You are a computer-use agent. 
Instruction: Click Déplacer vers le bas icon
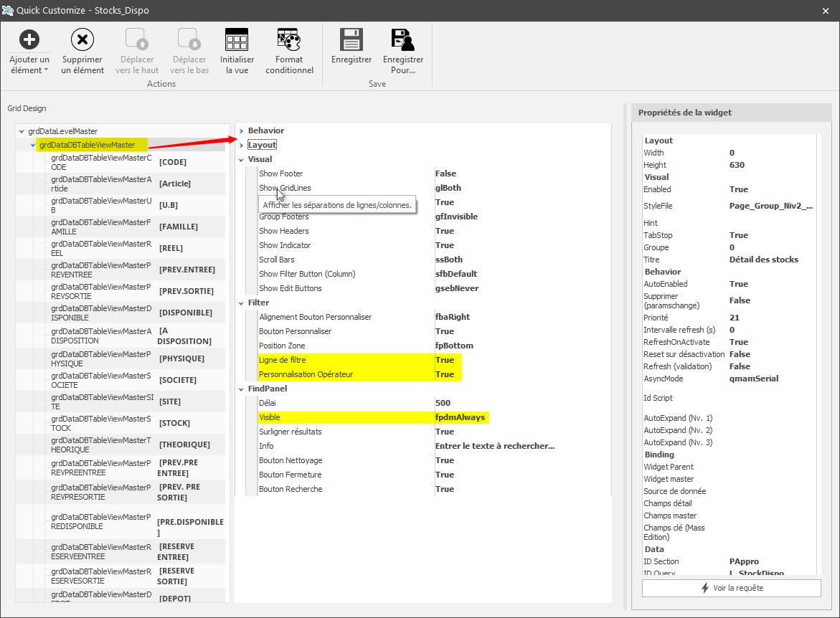189,39
